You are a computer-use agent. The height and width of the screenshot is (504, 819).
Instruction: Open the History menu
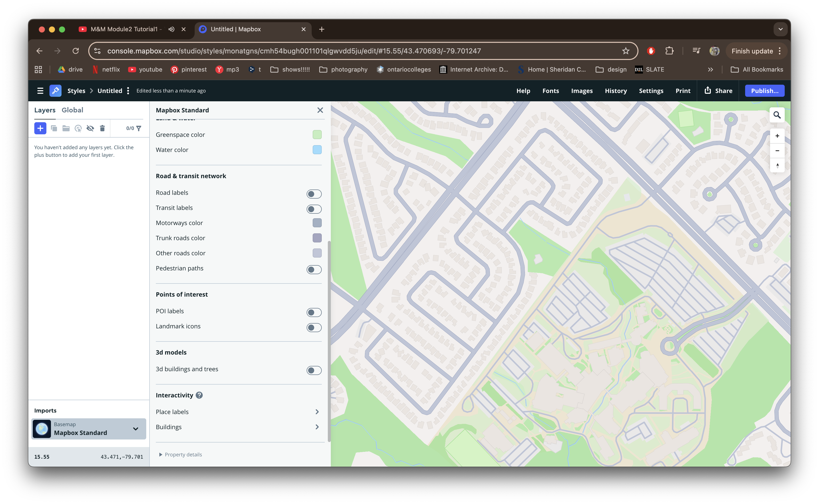pyautogui.click(x=615, y=90)
